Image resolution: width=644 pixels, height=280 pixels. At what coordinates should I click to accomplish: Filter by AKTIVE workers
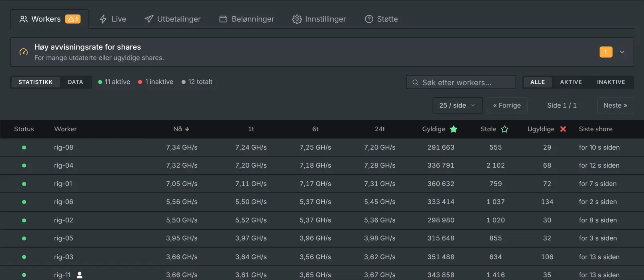point(571,82)
